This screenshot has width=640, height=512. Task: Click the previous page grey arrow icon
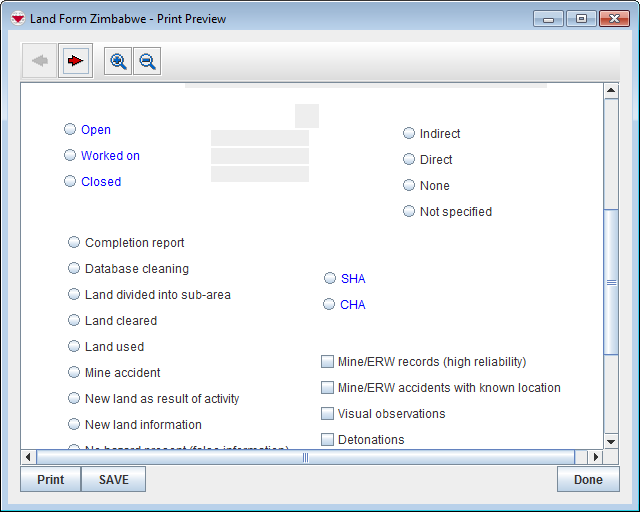click(x=41, y=61)
